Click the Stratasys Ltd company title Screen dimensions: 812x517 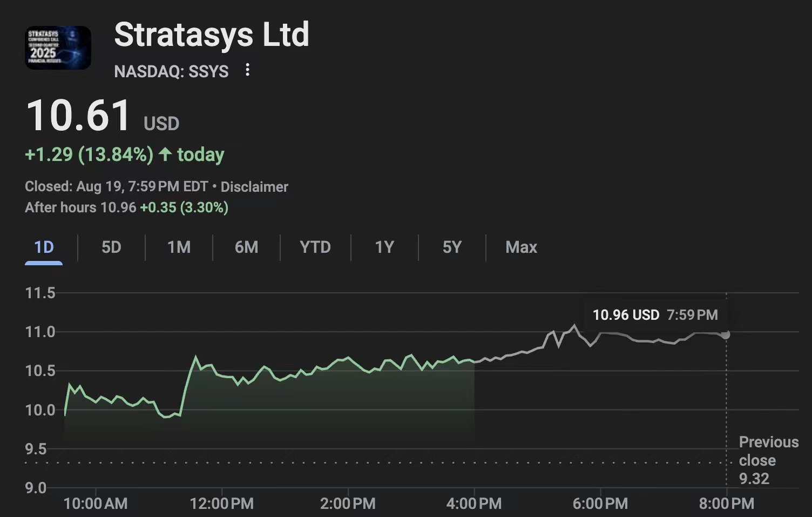(x=212, y=35)
